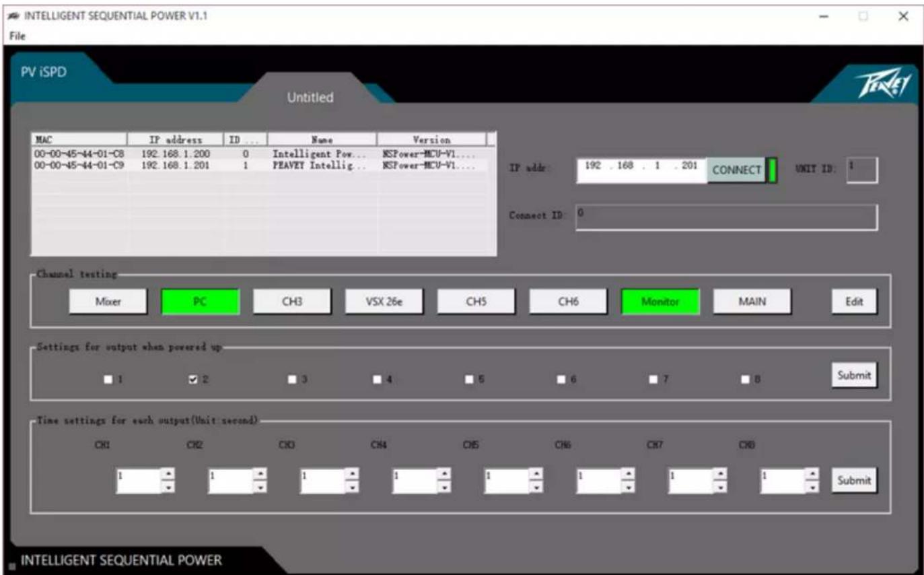Decrease CH2 time with down arrow
The image size is (924, 575).
tap(261, 487)
